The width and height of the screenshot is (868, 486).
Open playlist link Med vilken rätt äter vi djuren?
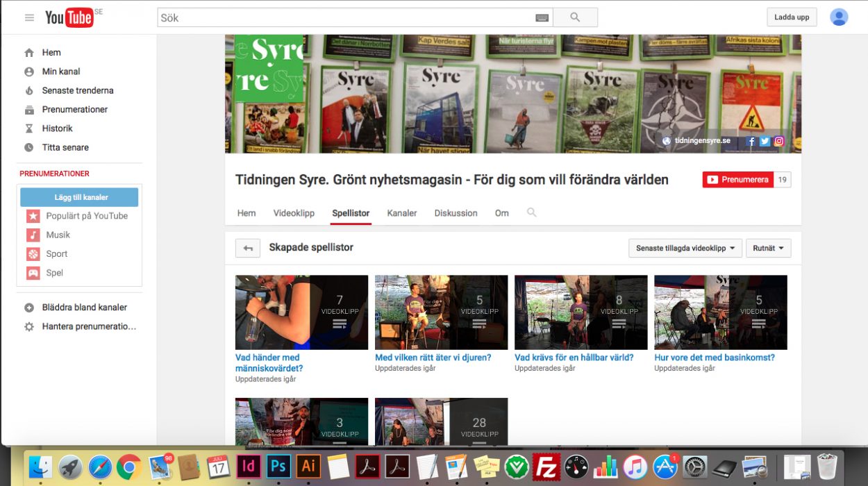pyautogui.click(x=433, y=358)
